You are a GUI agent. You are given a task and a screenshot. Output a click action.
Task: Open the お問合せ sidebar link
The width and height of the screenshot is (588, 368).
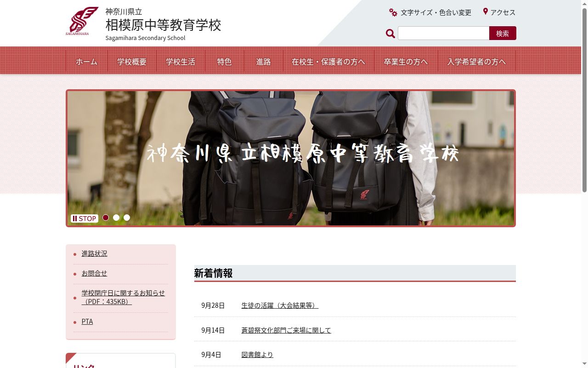[x=94, y=273]
